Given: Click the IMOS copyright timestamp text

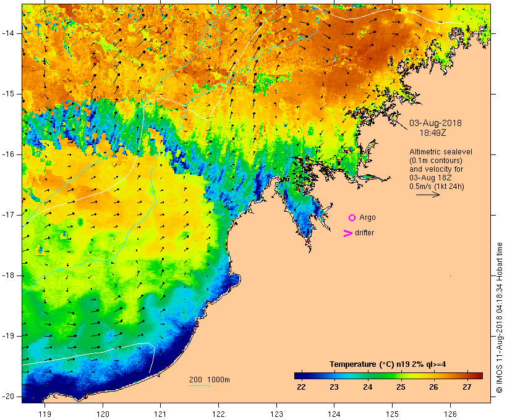Looking at the screenshot, I should 500,317.
